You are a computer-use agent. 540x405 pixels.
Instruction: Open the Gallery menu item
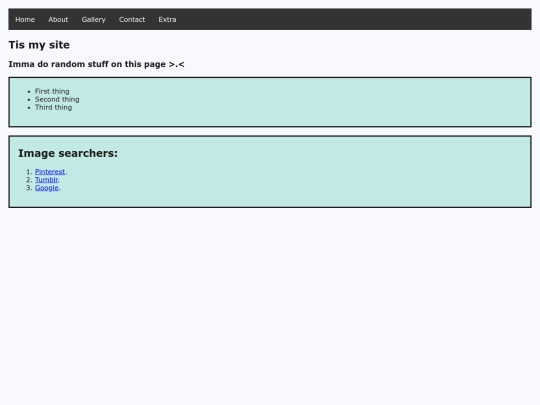(94, 20)
